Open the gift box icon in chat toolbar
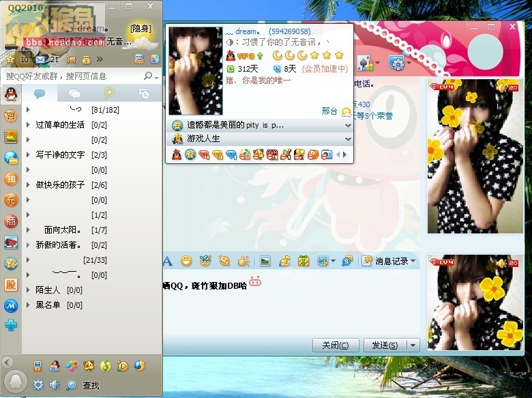The width and height of the screenshot is (532, 398). [x=304, y=261]
